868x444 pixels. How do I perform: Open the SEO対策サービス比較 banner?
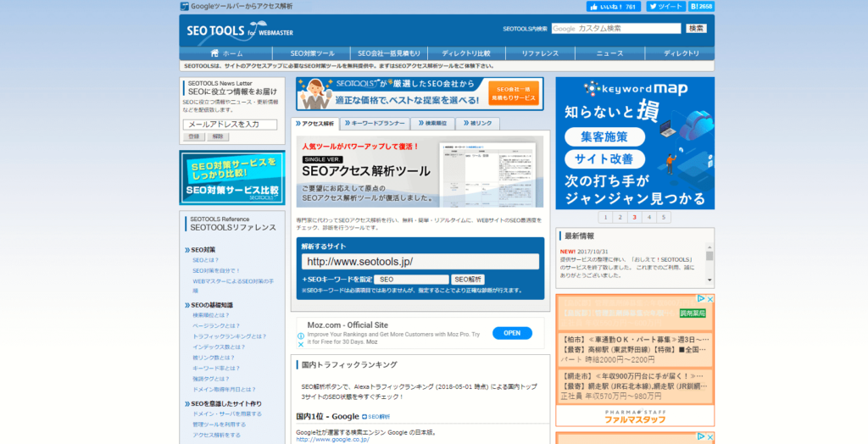(x=232, y=178)
